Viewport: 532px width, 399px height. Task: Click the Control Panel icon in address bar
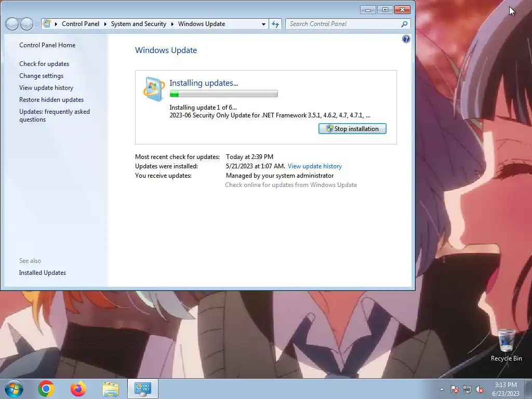47,24
